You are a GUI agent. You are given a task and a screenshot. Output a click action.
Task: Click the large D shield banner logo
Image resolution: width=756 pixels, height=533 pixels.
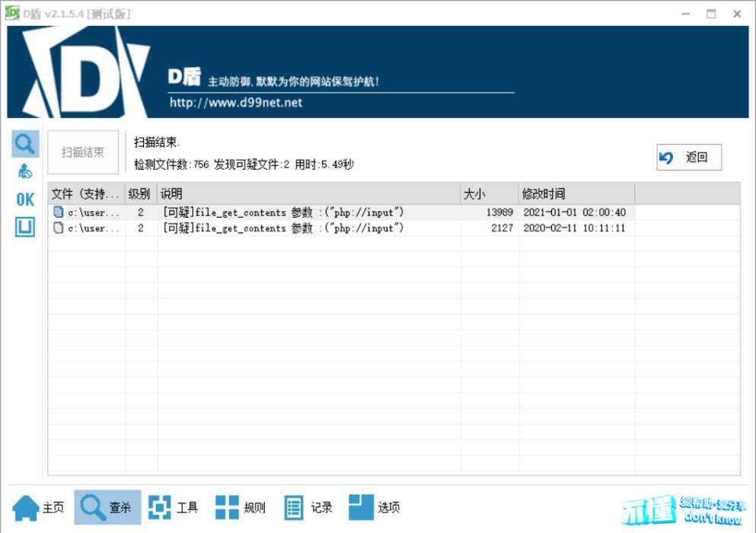coord(87,72)
